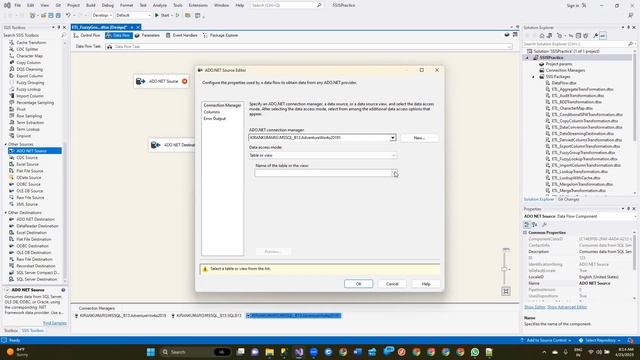640x360 pixels.
Task: Pick Percentage Sampling toolbox item
Action: click(x=35, y=102)
